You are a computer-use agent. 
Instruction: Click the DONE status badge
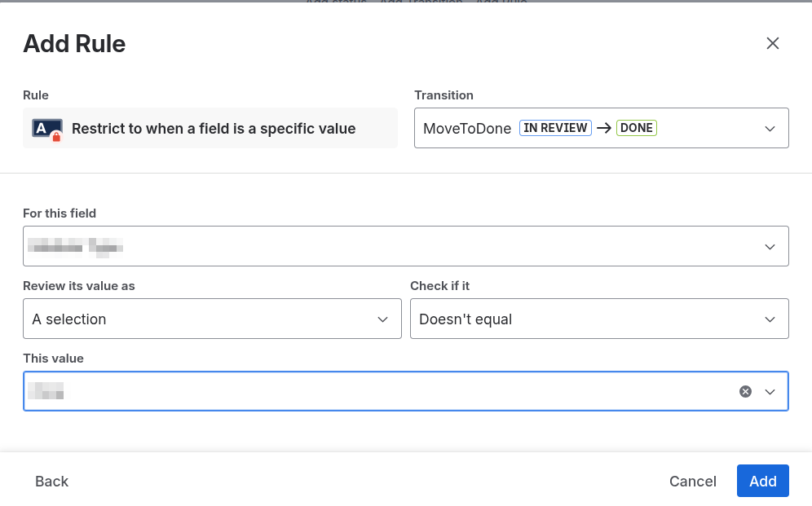click(637, 128)
